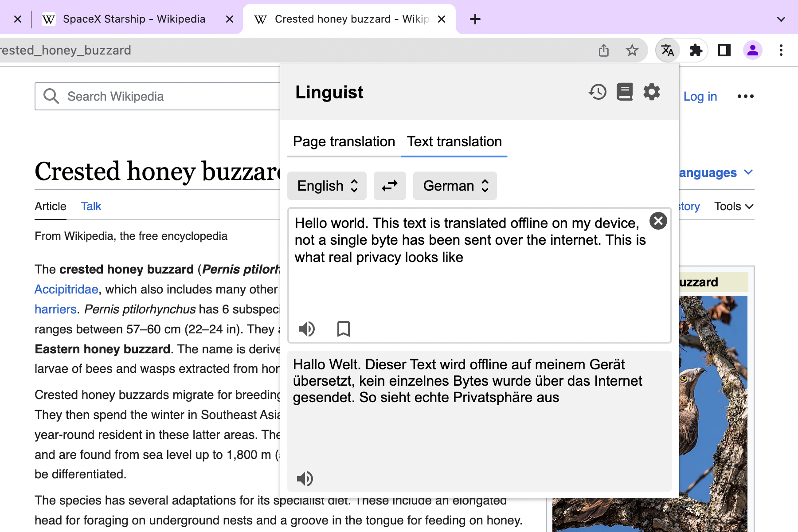Open the extensions puzzle icon

pyautogui.click(x=696, y=50)
